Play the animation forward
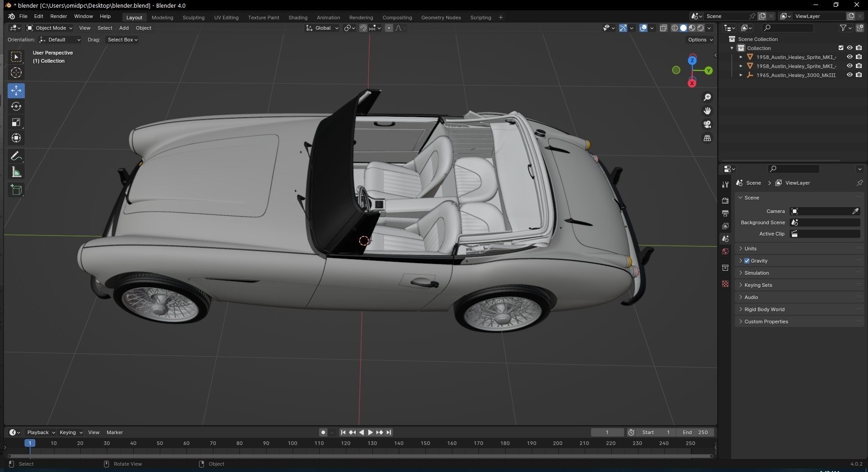The height and width of the screenshot is (472, 868). (x=370, y=432)
